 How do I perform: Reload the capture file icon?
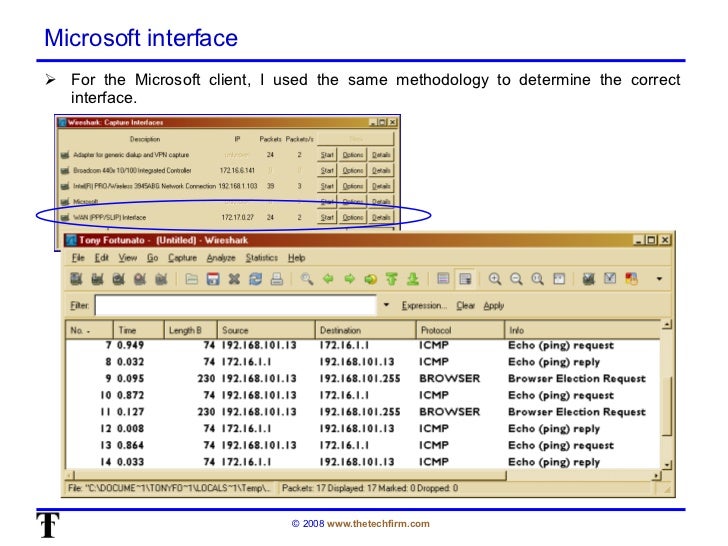[x=255, y=279]
